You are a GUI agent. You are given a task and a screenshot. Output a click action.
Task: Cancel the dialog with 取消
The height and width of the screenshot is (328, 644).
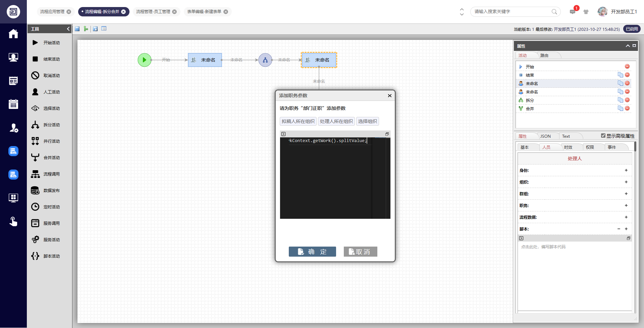361,252
